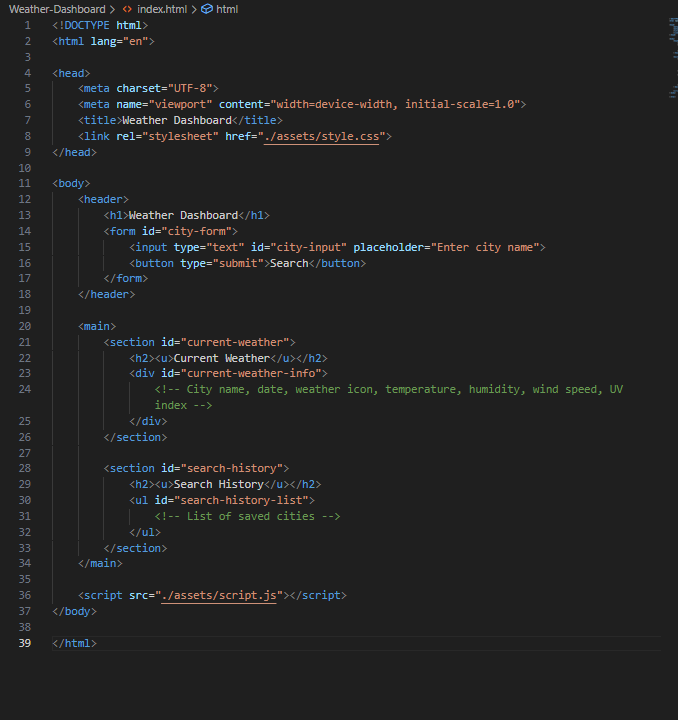Click the closing </script> tag on line 36

click(318, 595)
